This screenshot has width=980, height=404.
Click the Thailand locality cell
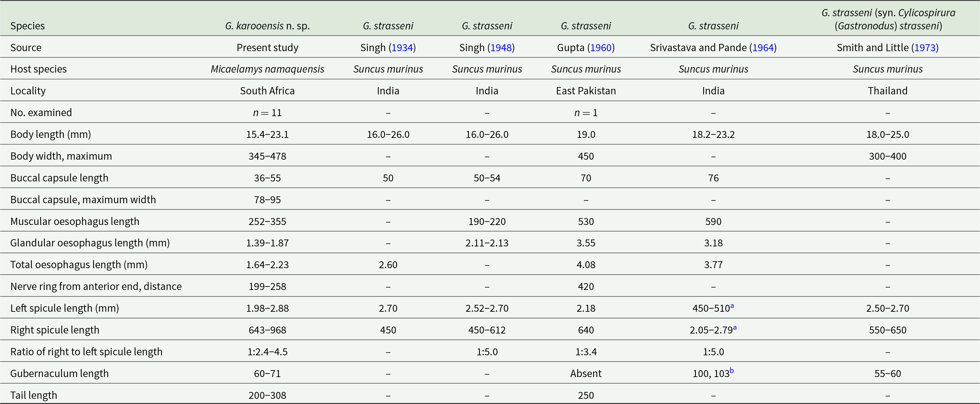pos(888,91)
